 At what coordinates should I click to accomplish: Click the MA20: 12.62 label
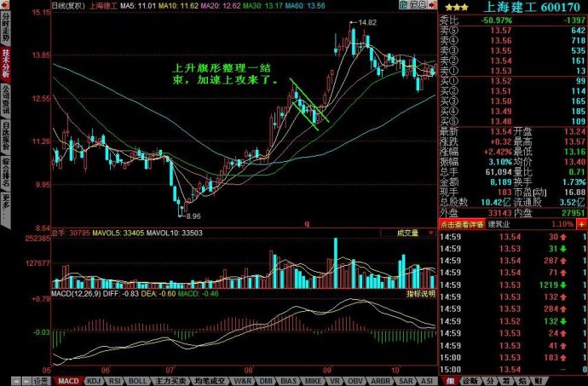221,6
